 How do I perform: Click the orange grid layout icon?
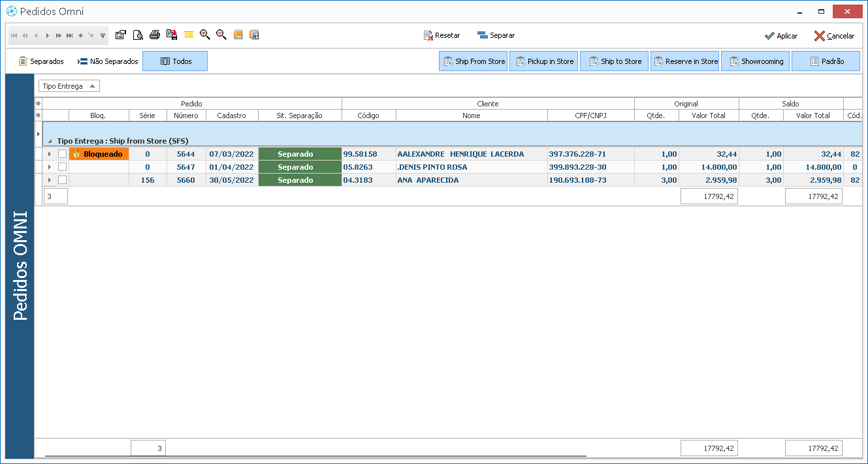(238, 35)
